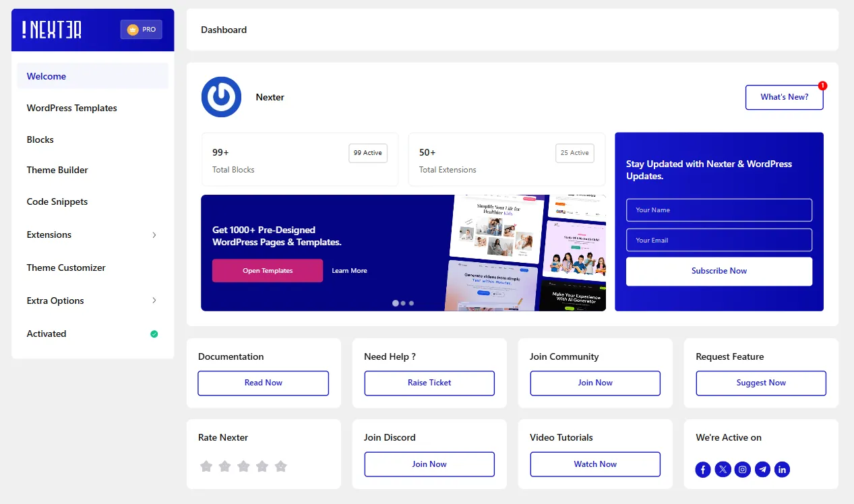Expand the Extra Options sidebar menu

click(x=92, y=301)
